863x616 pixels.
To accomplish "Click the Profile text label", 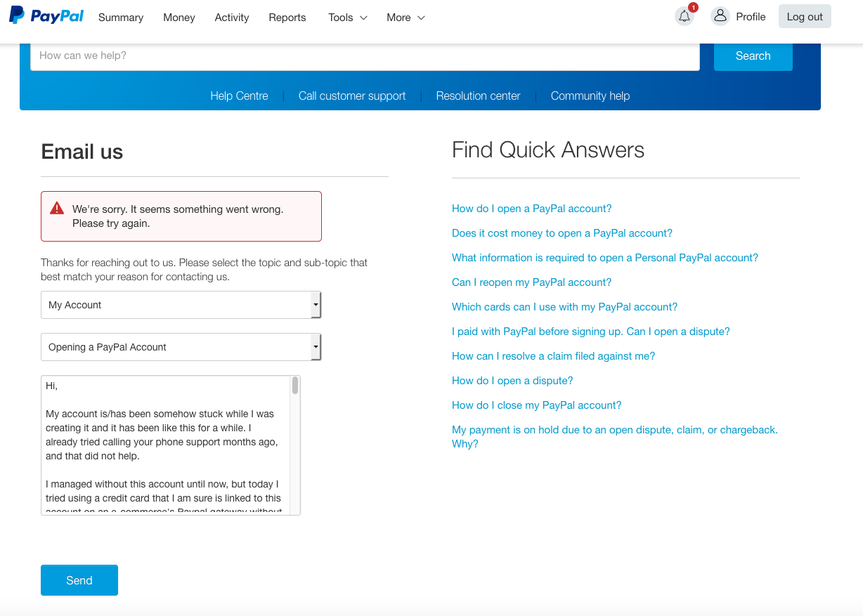I will pos(751,17).
